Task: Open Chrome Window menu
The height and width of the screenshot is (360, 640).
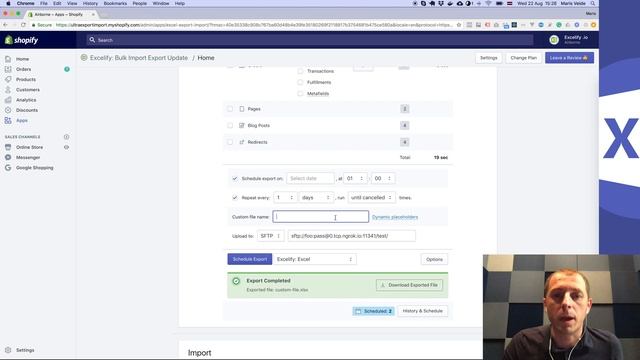Action: point(160,3)
